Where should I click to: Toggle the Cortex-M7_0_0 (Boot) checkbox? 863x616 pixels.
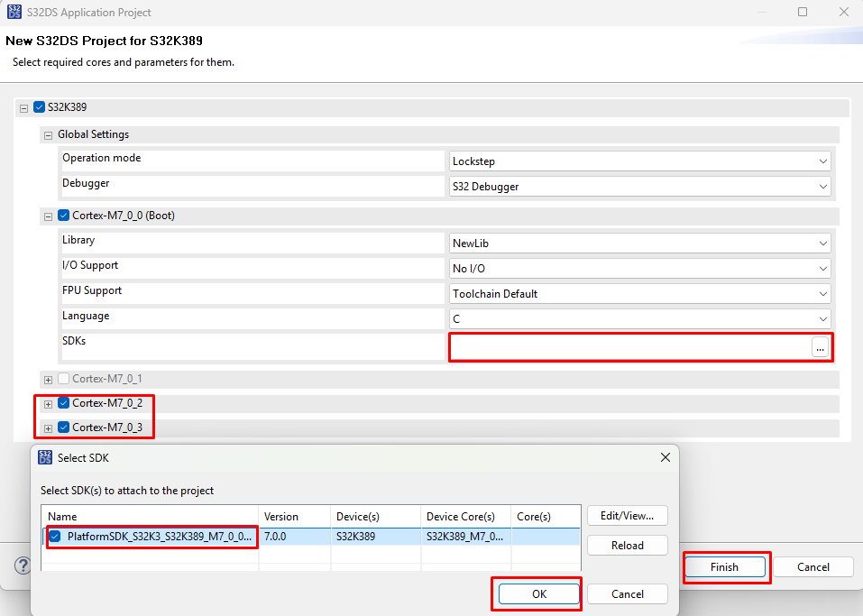pyautogui.click(x=63, y=216)
